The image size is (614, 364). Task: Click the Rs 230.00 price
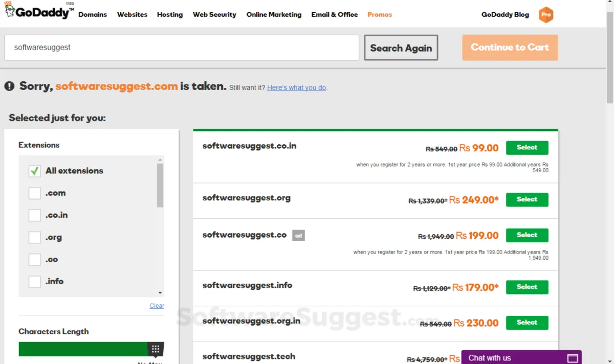(476, 323)
